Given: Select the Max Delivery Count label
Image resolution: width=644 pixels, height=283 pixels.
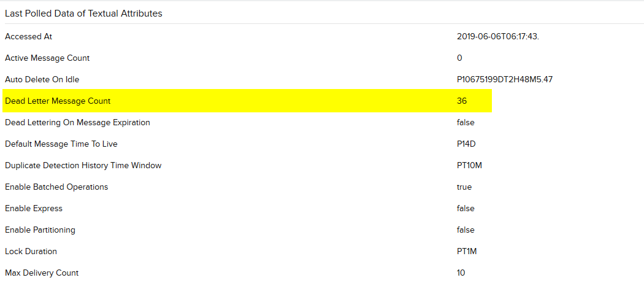Looking at the screenshot, I should 42,273.
